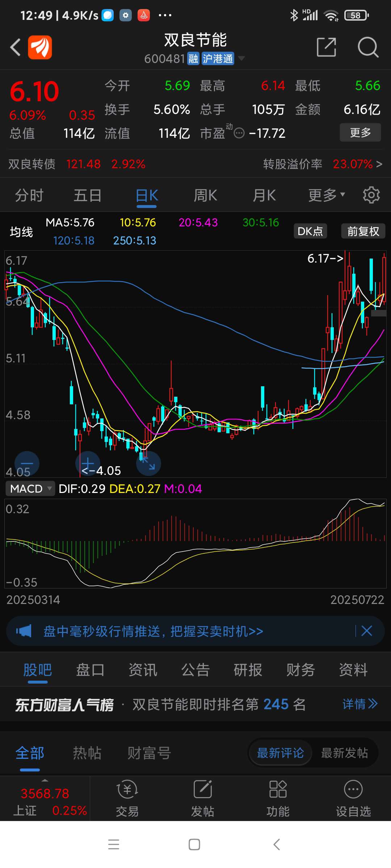Switch to 月K chart tab
391x868 pixels.
pos(264,195)
